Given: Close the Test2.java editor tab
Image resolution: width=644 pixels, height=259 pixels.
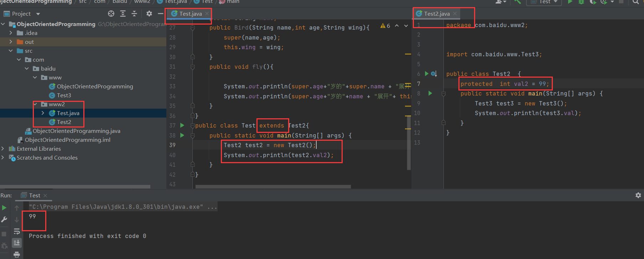Looking at the screenshot, I should pos(455,14).
